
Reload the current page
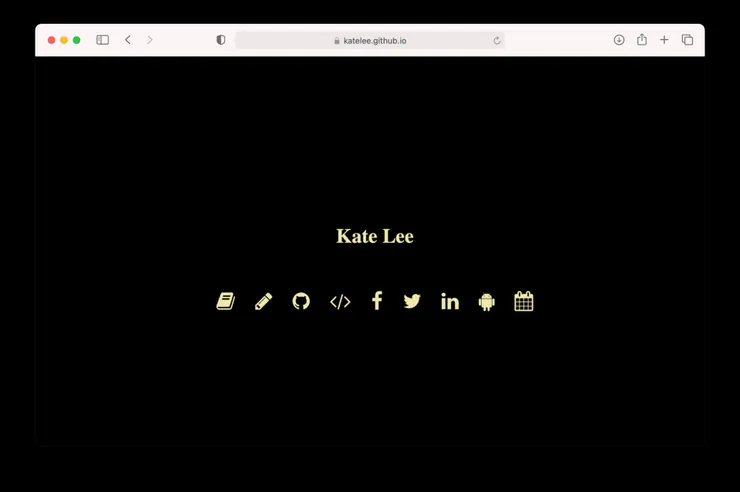497,41
